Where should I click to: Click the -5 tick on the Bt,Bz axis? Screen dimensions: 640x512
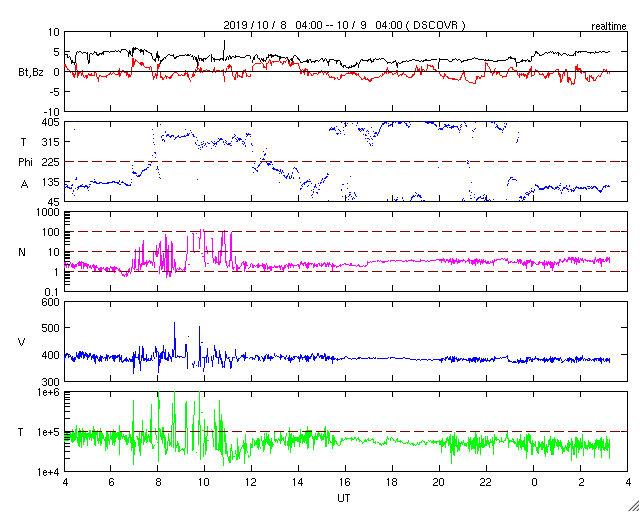click(55, 92)
